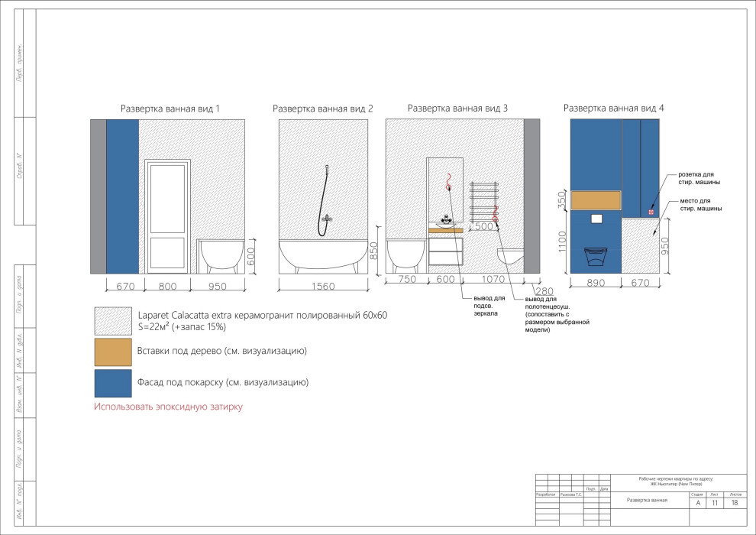The image size is (756, 535).
Task: Click the blue facade legend swatch
Action: pos(111,381)
